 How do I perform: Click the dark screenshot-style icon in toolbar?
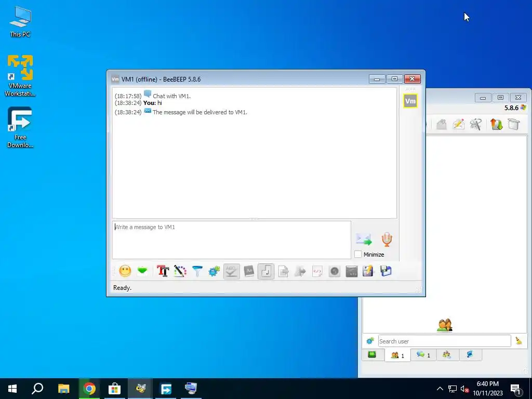[x=352, y=271]
